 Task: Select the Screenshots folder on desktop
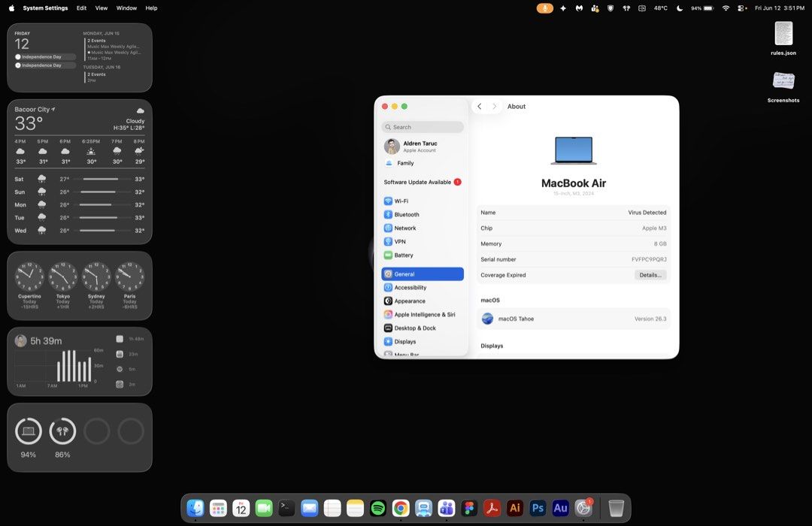click(x=783, y=87)
